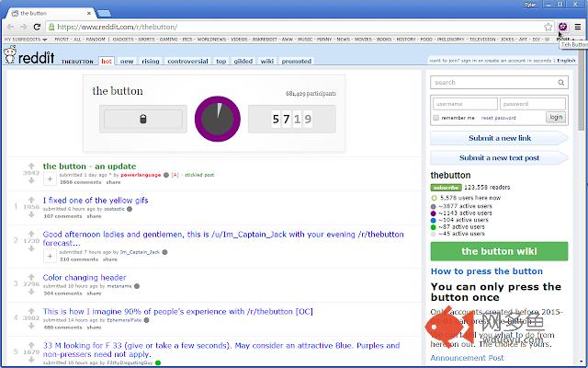Screen dimensions: 588x368
Task: Click the green flair dot beside ~87 active users
Action: click(x=434, y=227)
